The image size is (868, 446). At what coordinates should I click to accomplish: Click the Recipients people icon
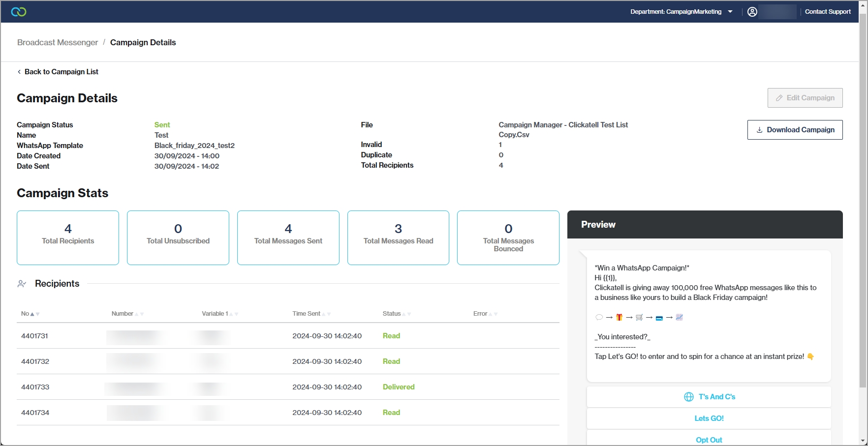pos(22,284)
